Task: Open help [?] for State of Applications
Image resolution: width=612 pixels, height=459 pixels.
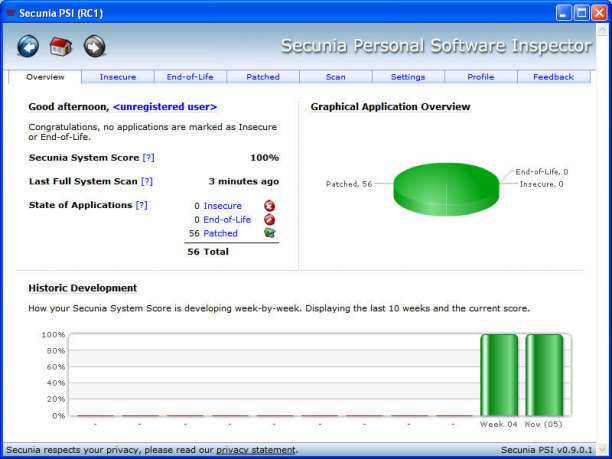Action: pos(142,205)
